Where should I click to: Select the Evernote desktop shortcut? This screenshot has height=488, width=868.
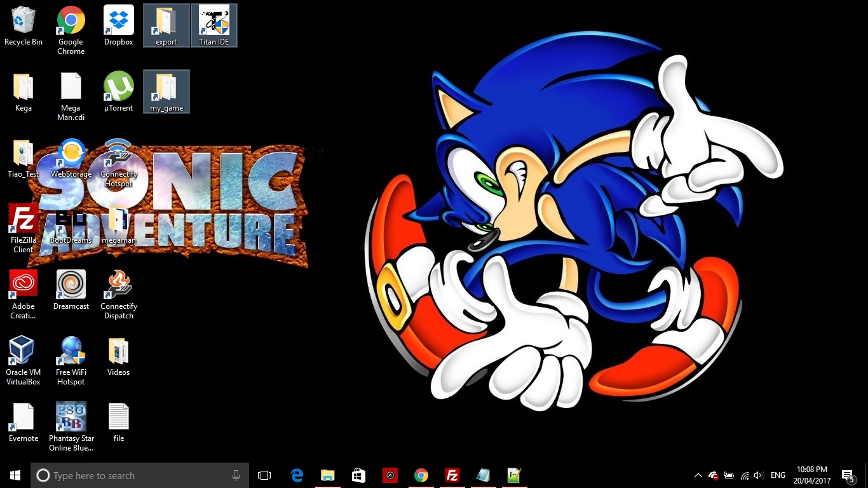[24, 422]
